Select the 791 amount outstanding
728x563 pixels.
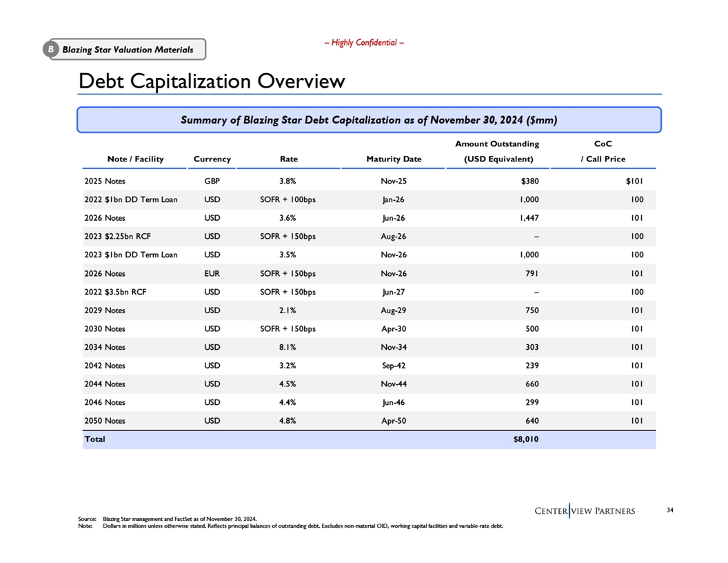532,274
